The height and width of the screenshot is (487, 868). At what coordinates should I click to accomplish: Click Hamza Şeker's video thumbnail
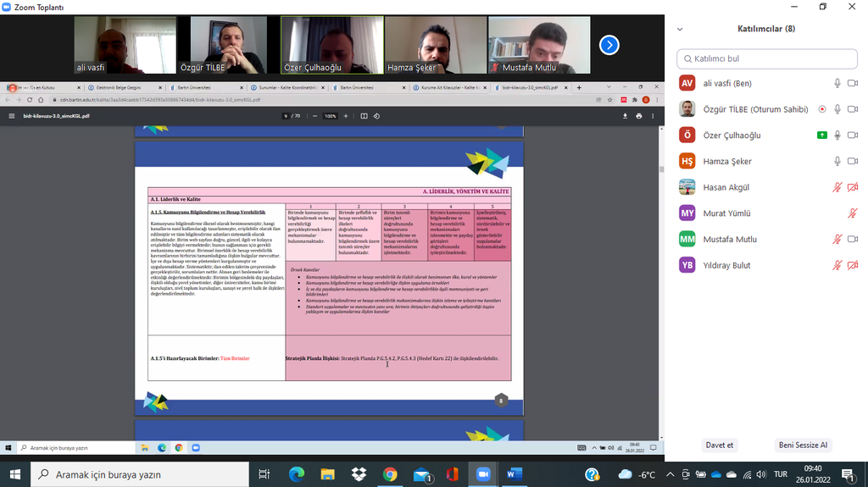point(435,45)
